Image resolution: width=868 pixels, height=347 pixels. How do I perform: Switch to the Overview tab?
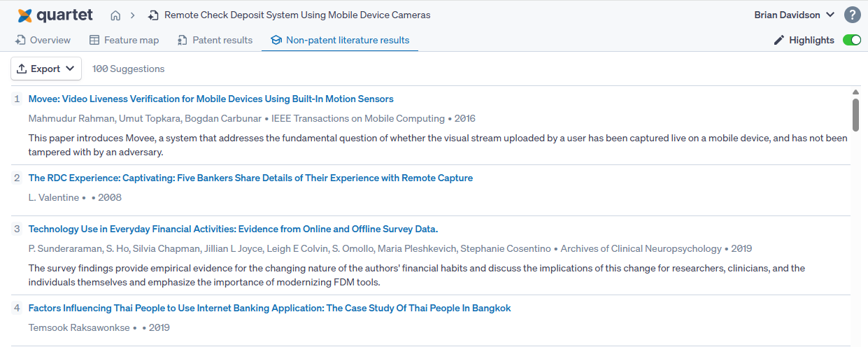click(43, 41)
